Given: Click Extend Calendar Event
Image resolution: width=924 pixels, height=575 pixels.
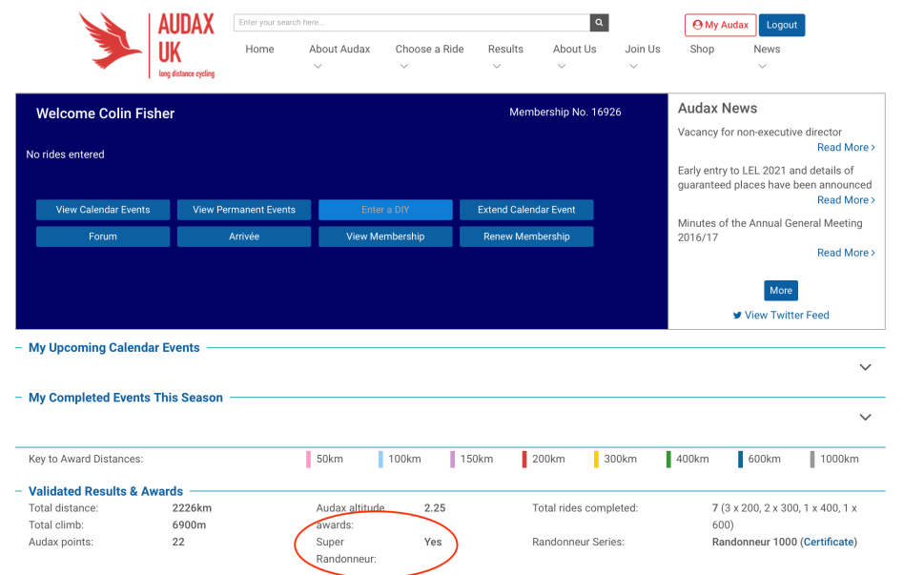Looking at the screenshot, I should coord(526,209).
